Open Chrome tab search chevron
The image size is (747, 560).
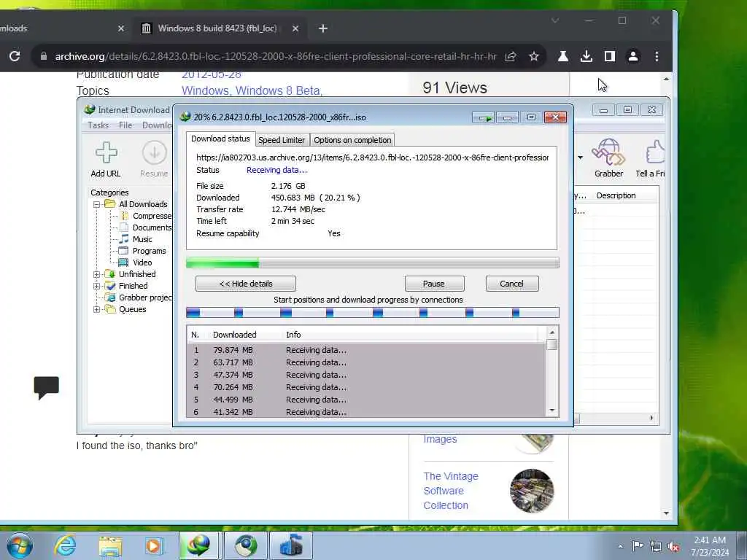click(555, 20)
